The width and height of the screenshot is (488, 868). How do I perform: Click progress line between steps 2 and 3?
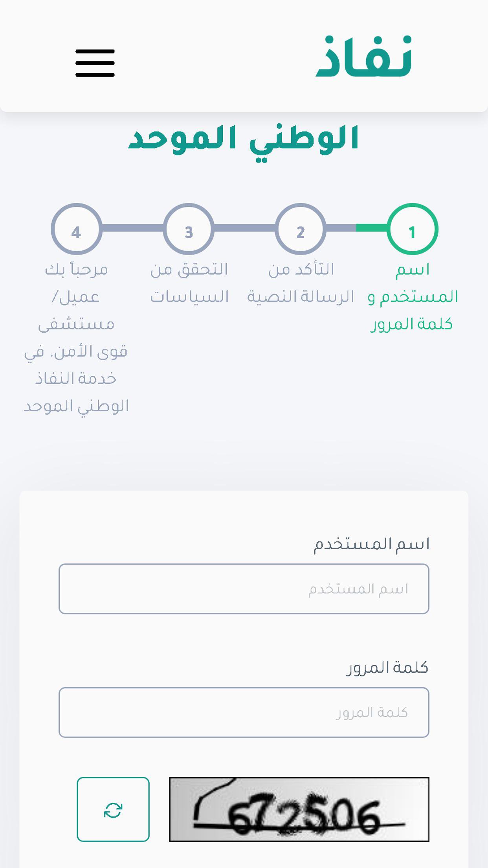[x=244, y=228]
